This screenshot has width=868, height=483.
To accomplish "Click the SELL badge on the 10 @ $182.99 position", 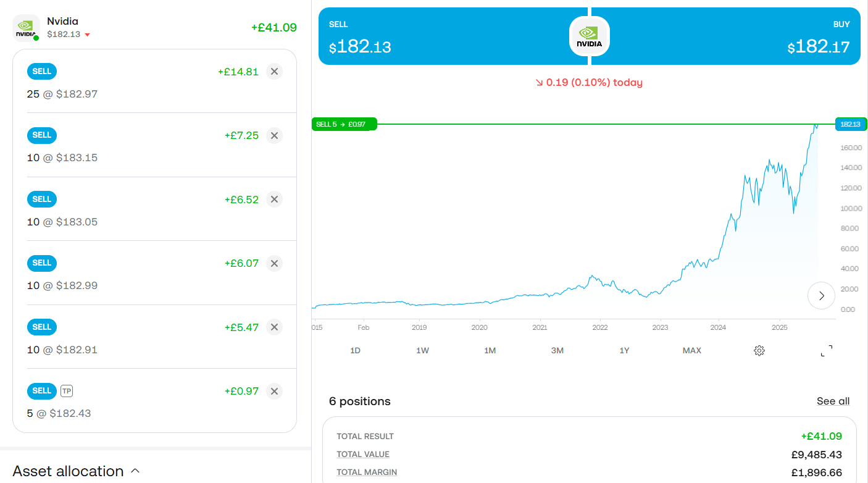I will [x=42, y=263].
